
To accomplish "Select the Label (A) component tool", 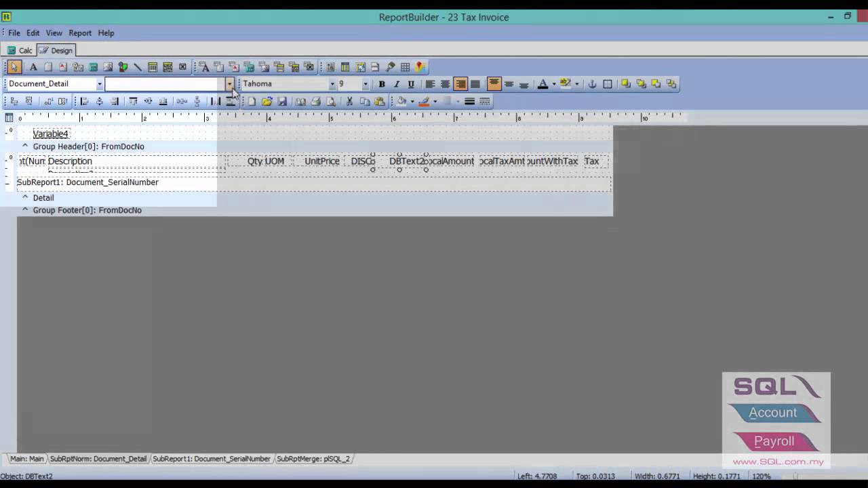I will pyautogui.click(x=33, y=67).
